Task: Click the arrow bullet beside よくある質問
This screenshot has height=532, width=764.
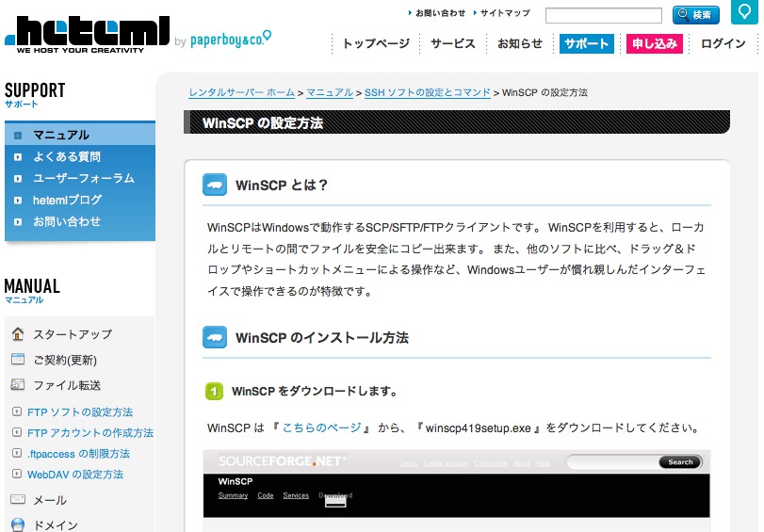Action: tap(18, 157)
